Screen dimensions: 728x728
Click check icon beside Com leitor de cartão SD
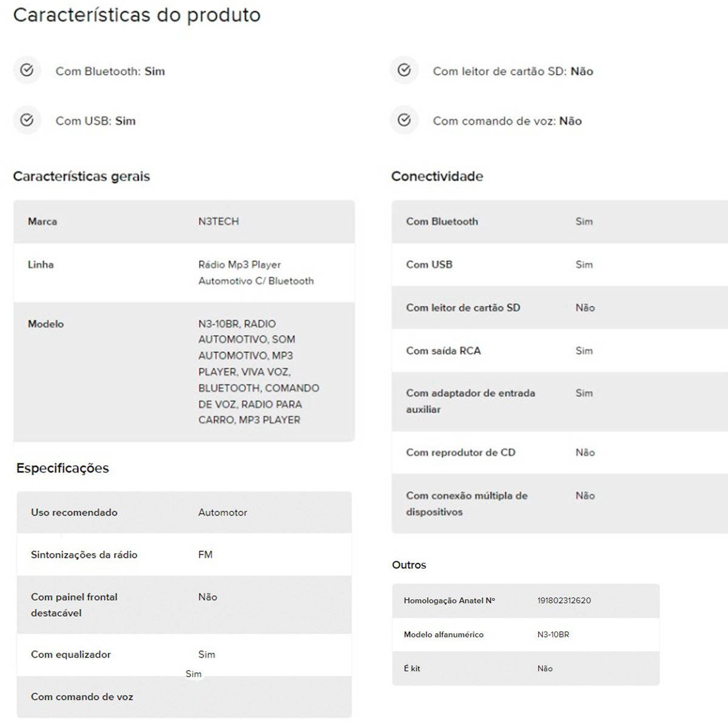tap(404, 70)
